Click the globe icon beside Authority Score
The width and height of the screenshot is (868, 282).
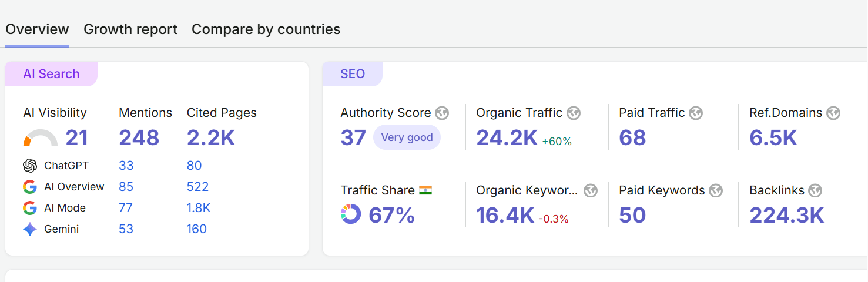(442, 113)
